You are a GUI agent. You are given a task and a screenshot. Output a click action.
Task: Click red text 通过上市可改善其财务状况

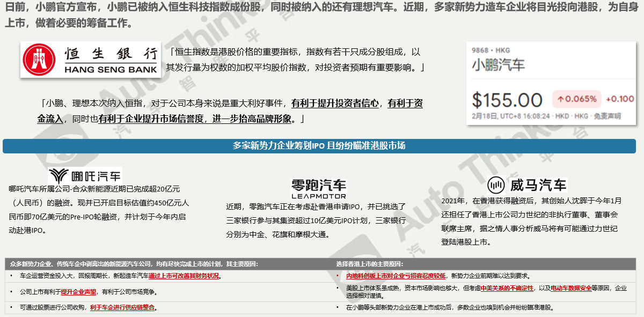coord(184,276)
